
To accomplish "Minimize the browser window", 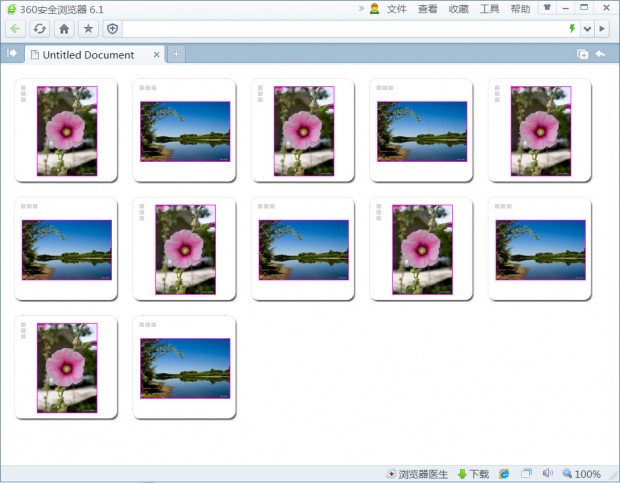I will (566, 8).
